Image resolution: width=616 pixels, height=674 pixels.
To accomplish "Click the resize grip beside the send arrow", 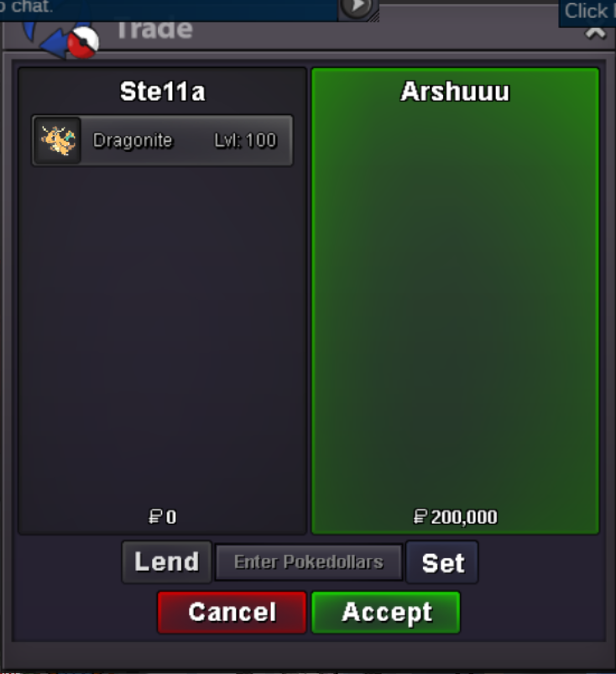I will coord(375,16).
